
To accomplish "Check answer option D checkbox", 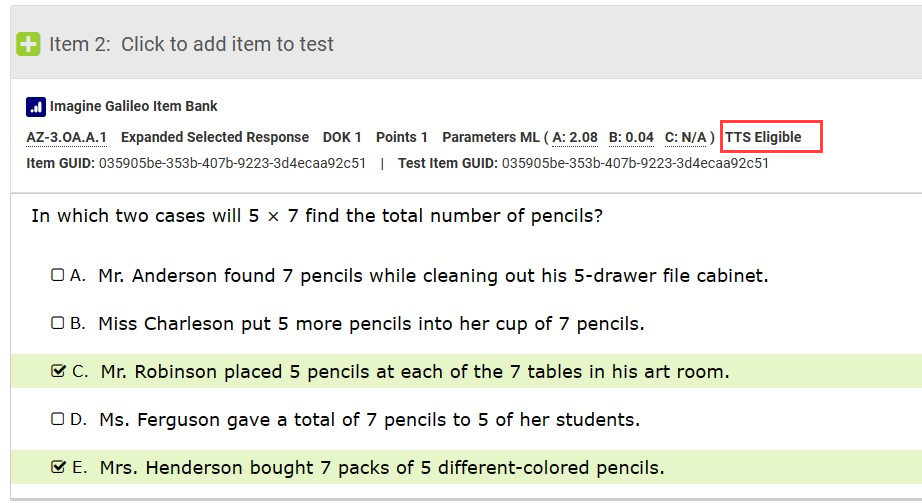I will click(58, 419).
